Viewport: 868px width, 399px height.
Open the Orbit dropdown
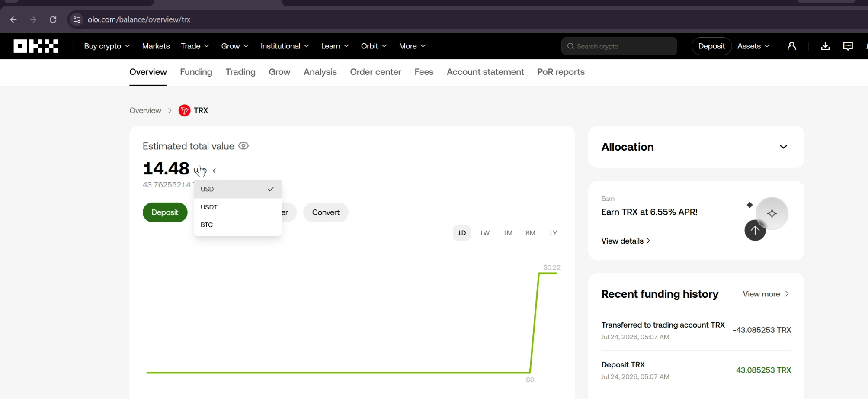(x=374, y=46)
